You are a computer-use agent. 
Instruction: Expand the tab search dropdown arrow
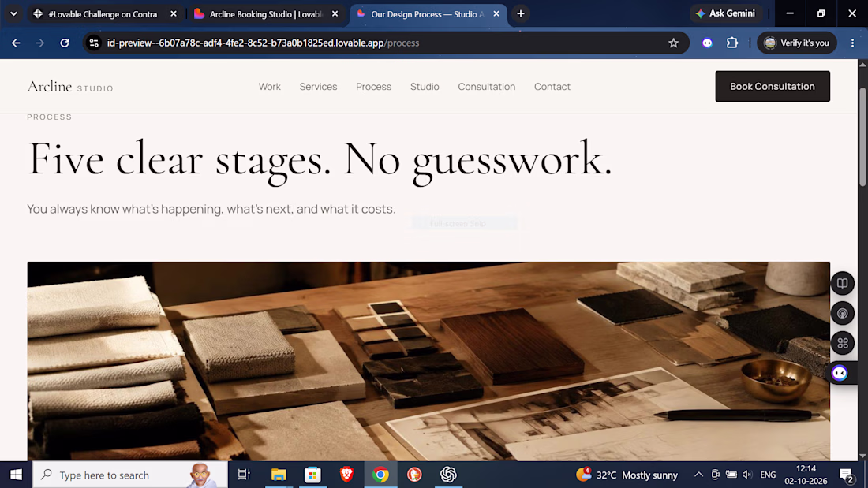click(14, 14)
